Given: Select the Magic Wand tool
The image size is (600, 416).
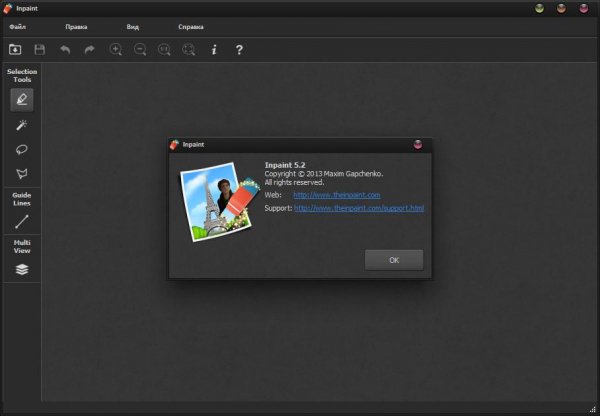Looking at the screenshot, I should (x=22, y=125).
